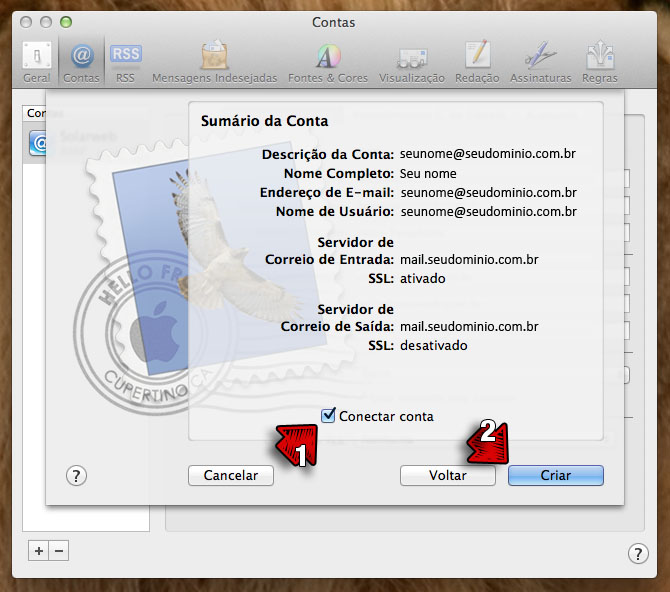The image size is (670, 592).
Task: Click the 'Seu nome' full name value
Action: click(428, 174)
